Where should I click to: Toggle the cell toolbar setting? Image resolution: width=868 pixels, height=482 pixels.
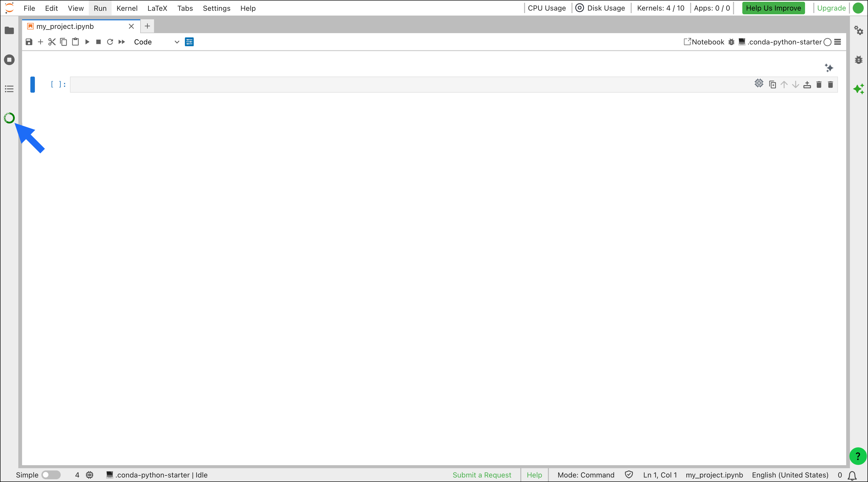coord(189,42)
